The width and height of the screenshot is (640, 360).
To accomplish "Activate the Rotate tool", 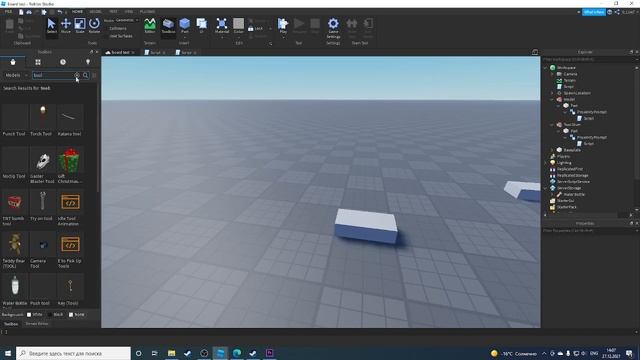I will pos(94,26).
